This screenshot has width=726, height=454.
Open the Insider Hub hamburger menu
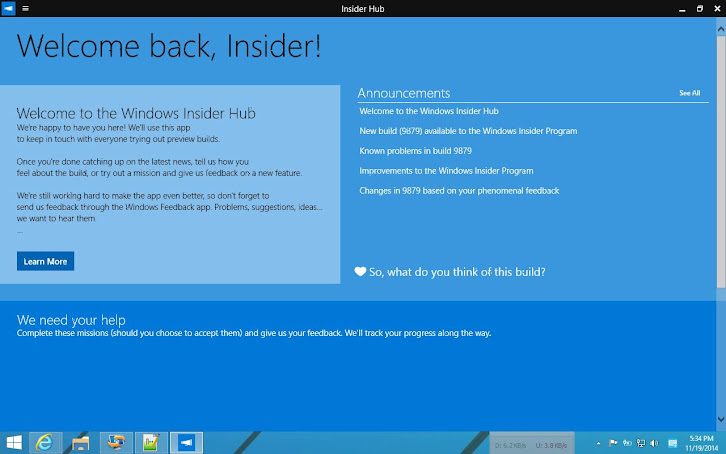point(25,8)
